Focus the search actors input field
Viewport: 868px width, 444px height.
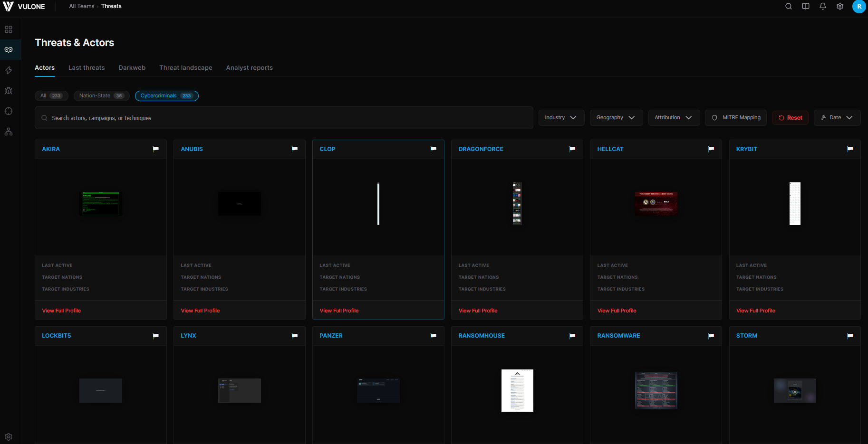coord(284,118)
